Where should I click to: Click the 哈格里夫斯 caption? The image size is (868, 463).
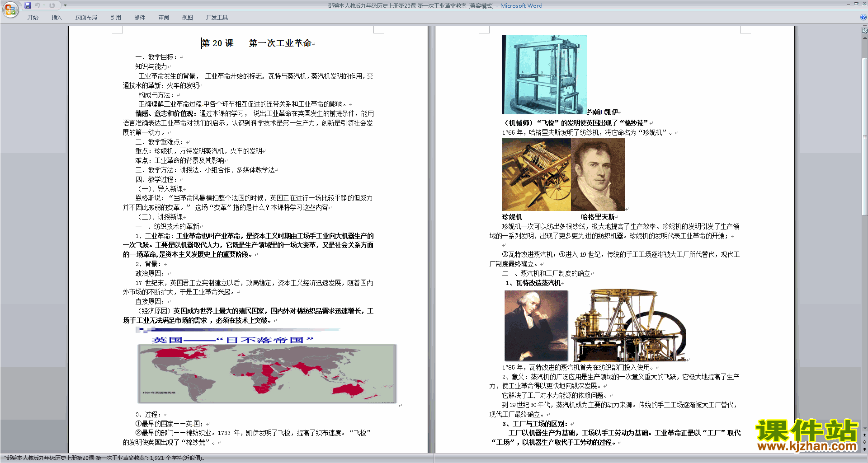pyautogui.click(x=598, y=217)
